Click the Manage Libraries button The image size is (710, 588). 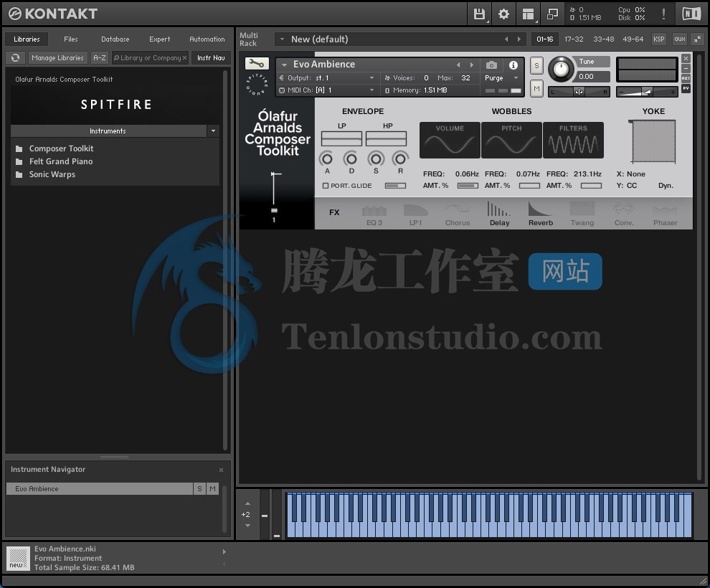[57, 57]
